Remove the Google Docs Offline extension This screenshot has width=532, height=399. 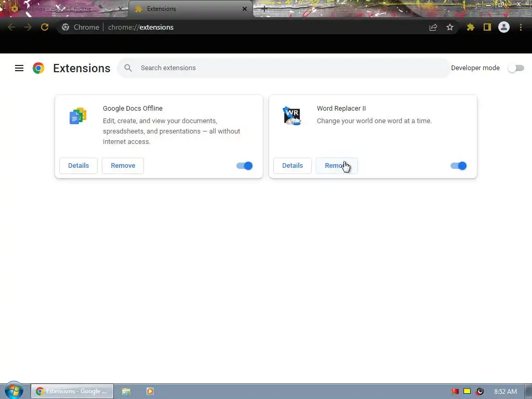123,166
